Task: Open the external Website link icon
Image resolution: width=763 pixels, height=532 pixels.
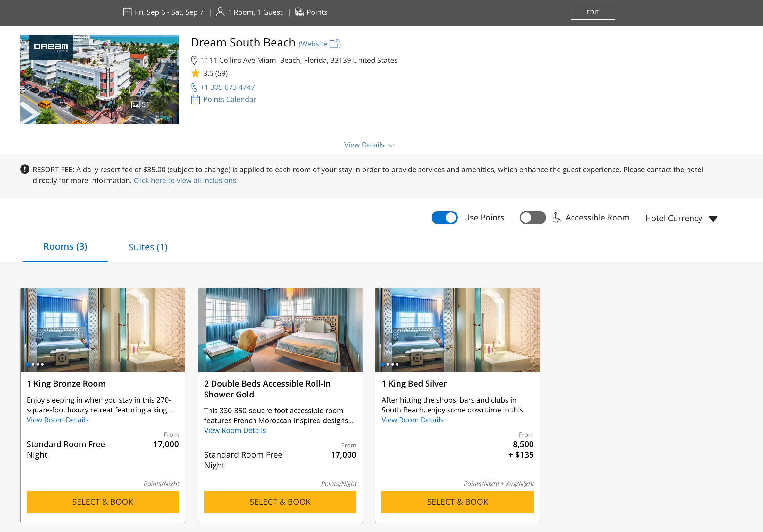Action: 334,44
